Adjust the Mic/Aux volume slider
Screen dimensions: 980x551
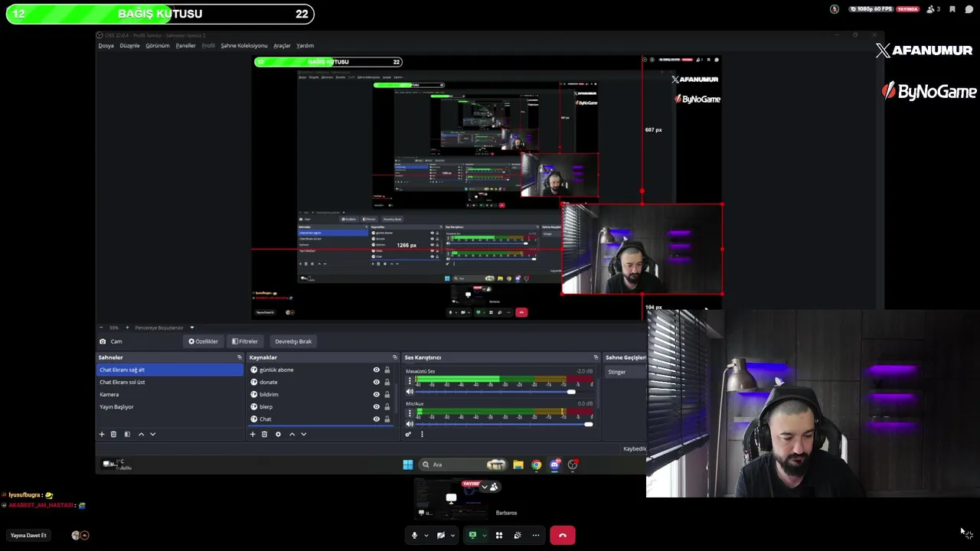pos(503,424)
